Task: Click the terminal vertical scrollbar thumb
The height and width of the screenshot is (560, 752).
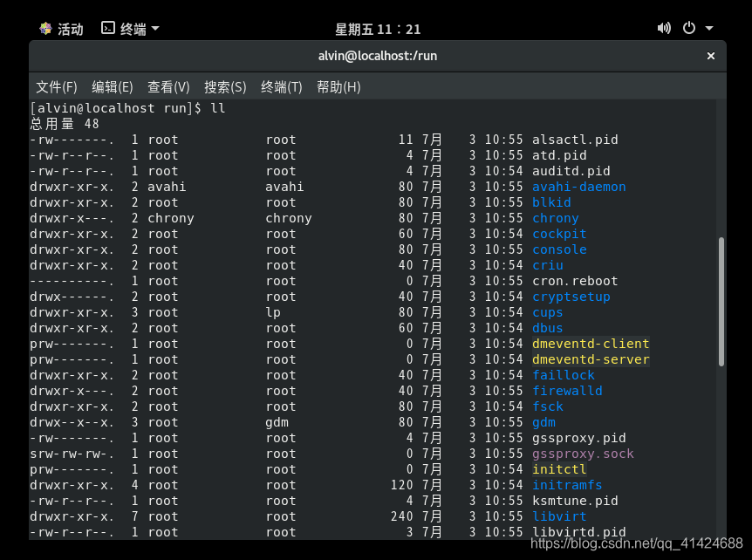Action: [x=721, y=302]
